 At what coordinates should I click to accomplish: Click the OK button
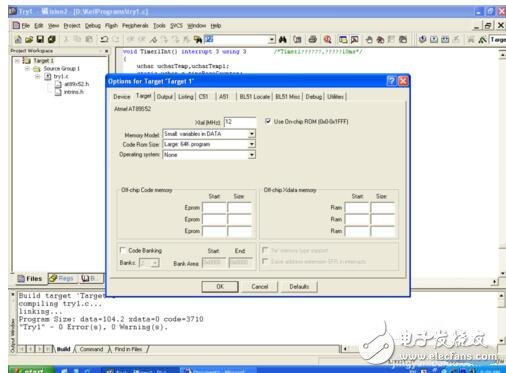(x=220, y=286)
